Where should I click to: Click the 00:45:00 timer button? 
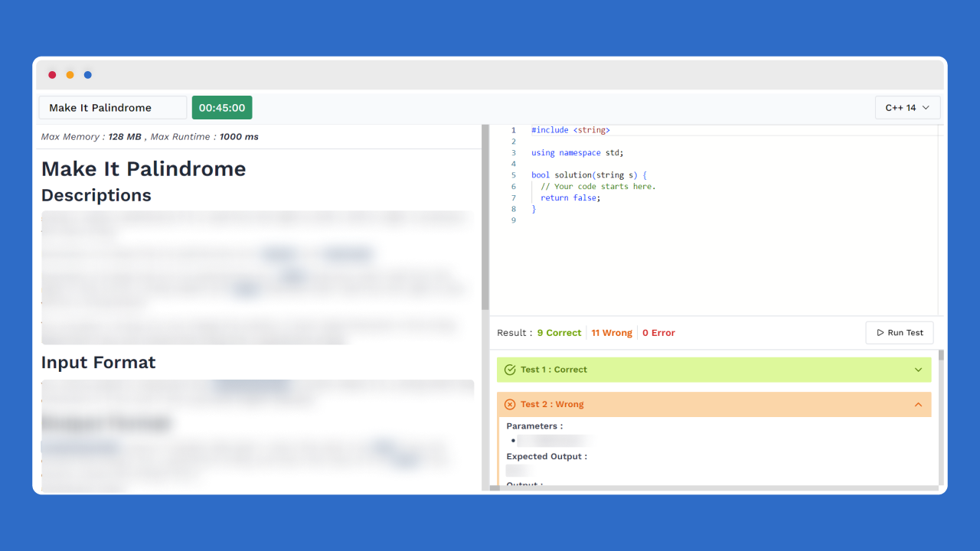pos(222,108)
